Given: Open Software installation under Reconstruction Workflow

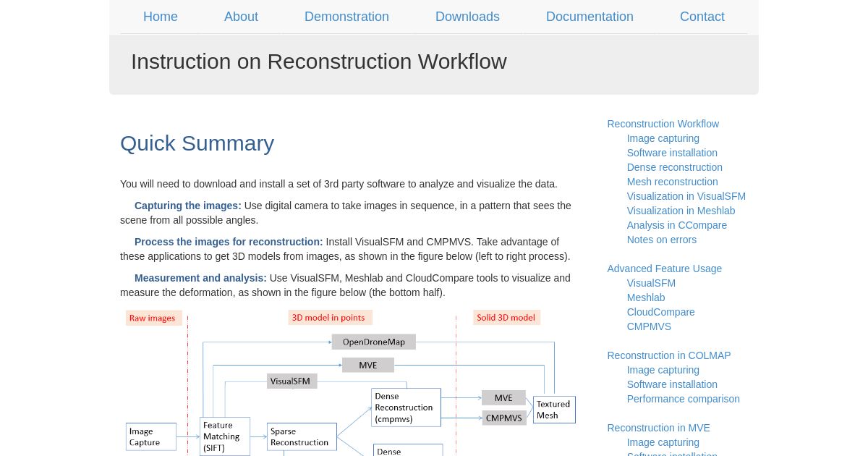Looking at the screenshot, I should [x=672, y=153].
